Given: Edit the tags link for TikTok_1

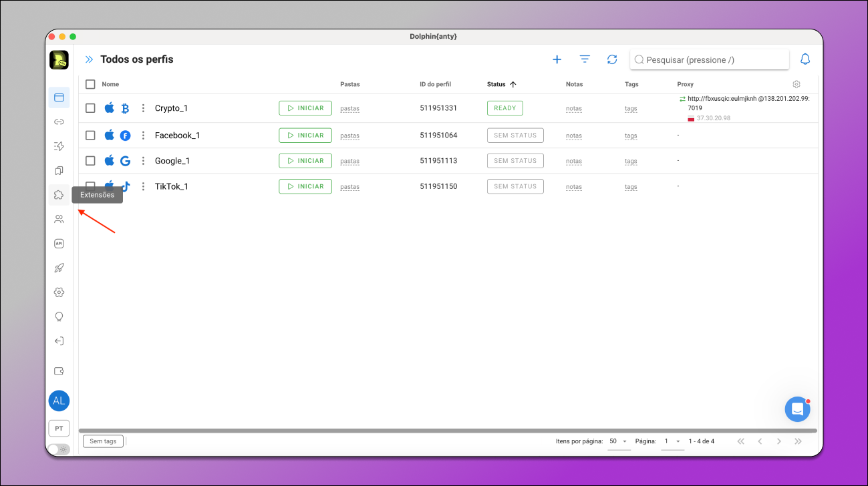Looking at the screenshot, I should [x=631, y=187].
